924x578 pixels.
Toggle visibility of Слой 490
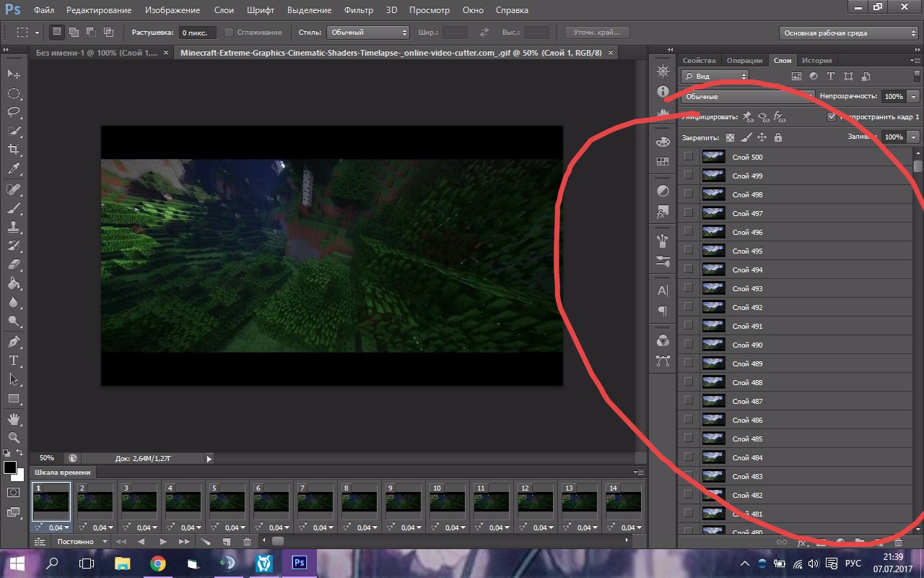(688, 345)
